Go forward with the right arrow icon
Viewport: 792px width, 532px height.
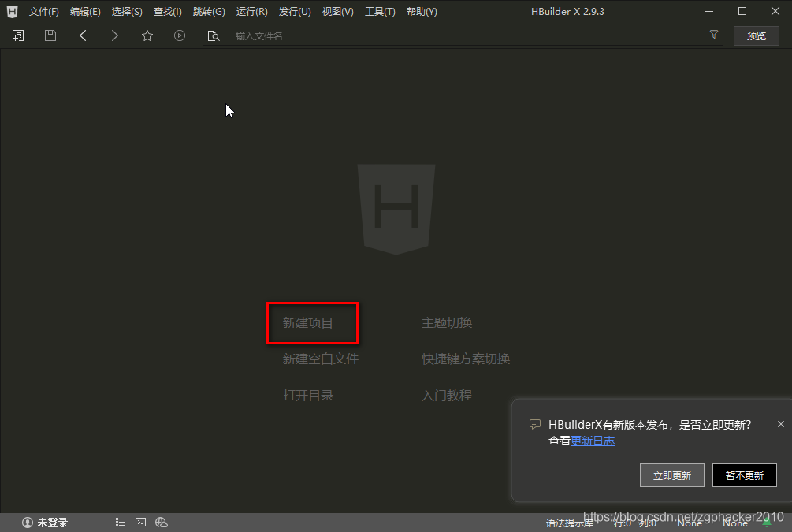pos(114,35)
